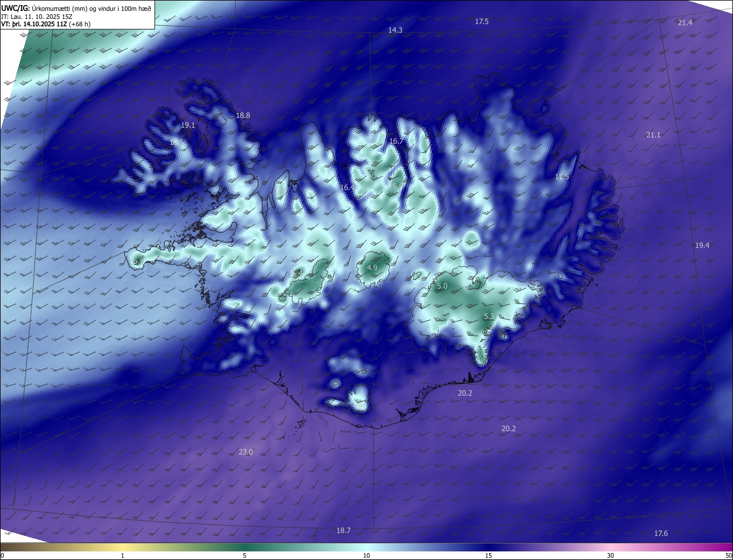The image size is (733, 560).
Task: Select the 21.4 value label
Action: pyautogui.click(x=685, y=22)
